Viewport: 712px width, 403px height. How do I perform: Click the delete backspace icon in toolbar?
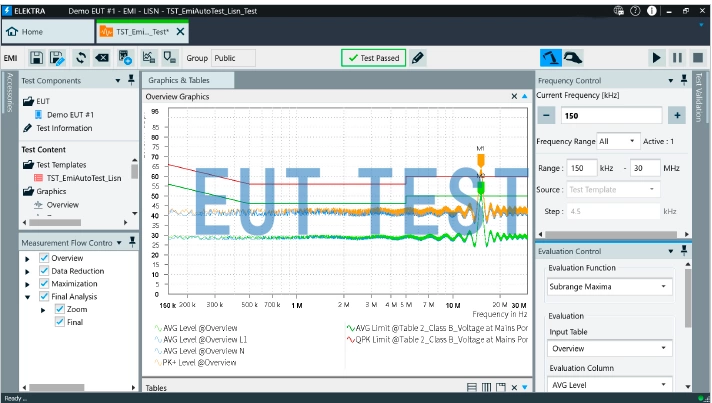(102, 58)
